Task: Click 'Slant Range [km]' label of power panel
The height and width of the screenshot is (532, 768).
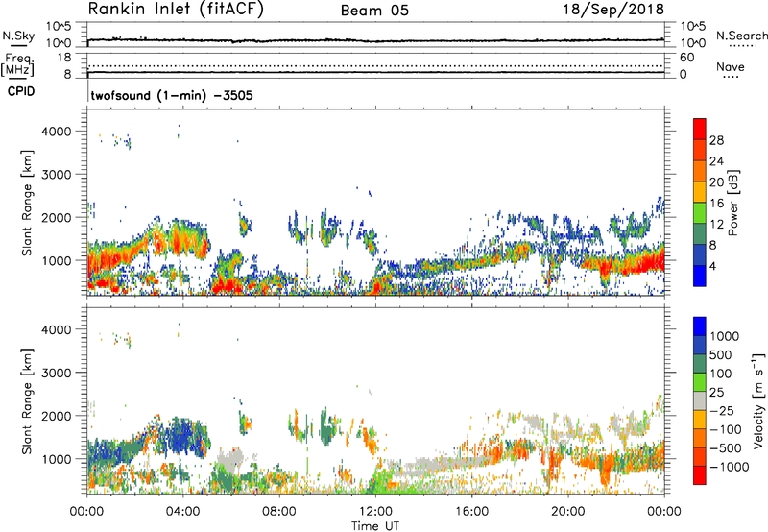Action: tap(27, 203)
